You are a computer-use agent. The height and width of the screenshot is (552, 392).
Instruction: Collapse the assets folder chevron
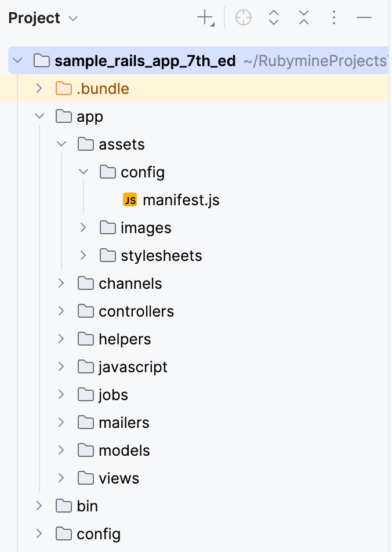click(x=61, y=144)
